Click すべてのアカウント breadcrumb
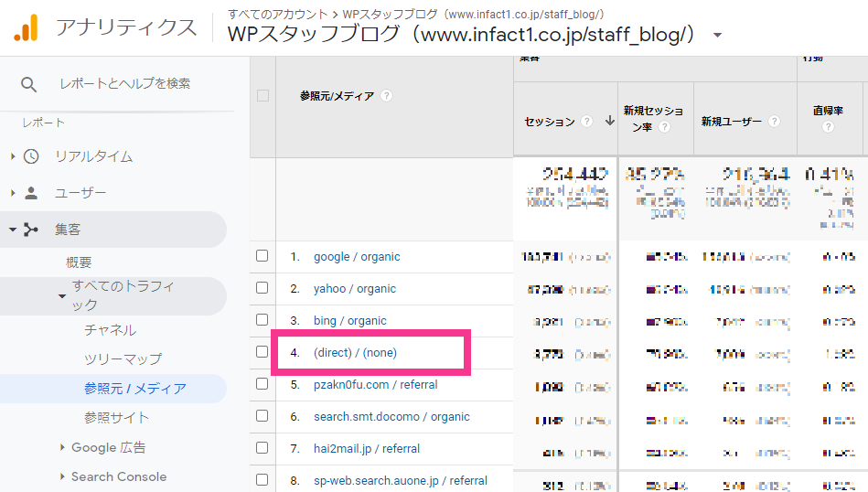The height and width of the screenshot is (492, 868). tap(278, 14)
